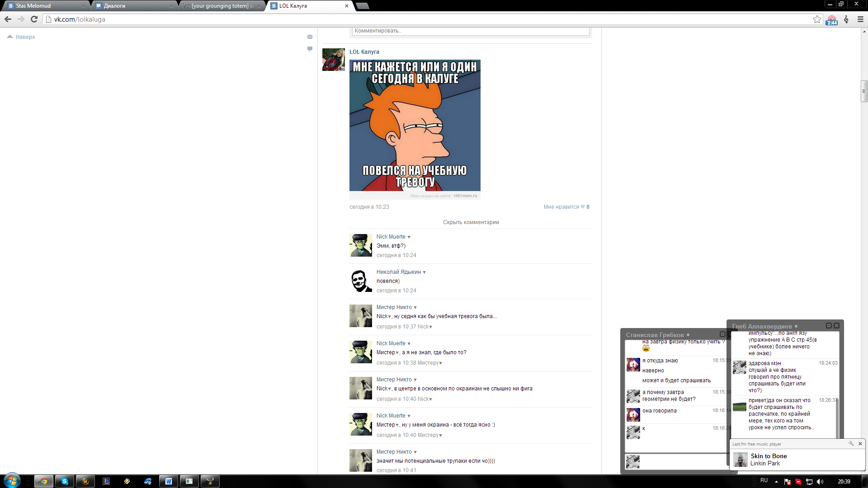Open the network icon in system tray

(809, 482)
